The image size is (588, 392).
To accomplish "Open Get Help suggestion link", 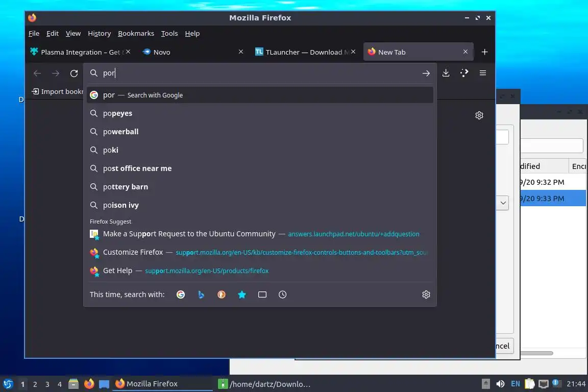I will (x=260, y=271).
